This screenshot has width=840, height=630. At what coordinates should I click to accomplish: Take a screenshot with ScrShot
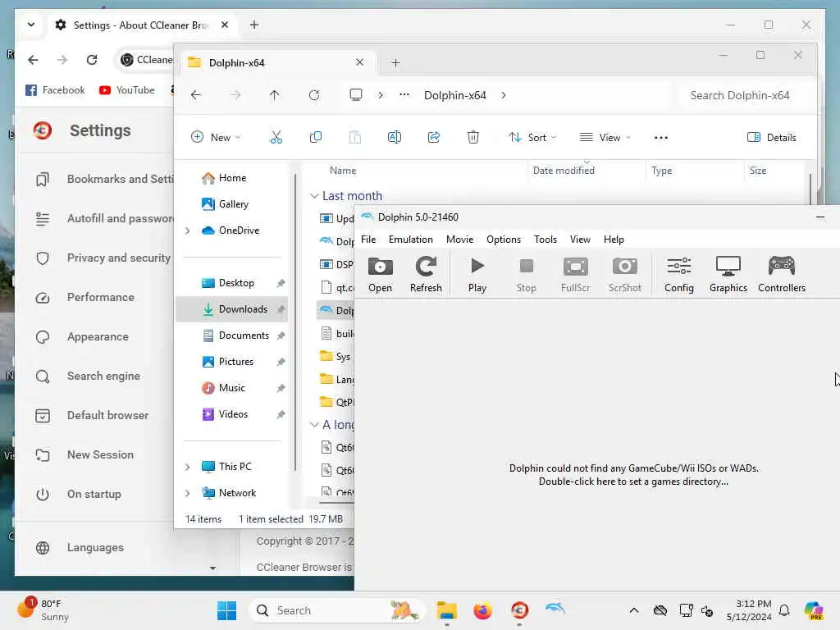pos(624,274)
